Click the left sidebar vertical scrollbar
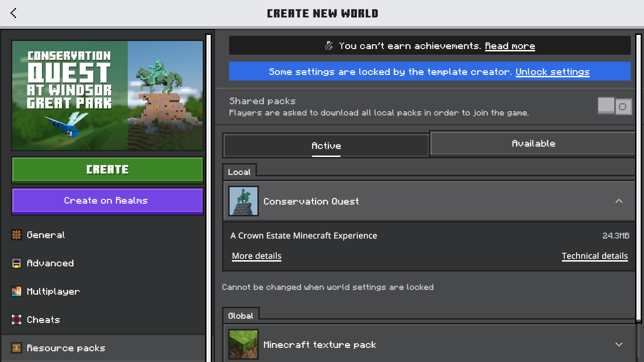Viewport: 644px width, 362px height. pyautogui.click(x=208, y=197)
